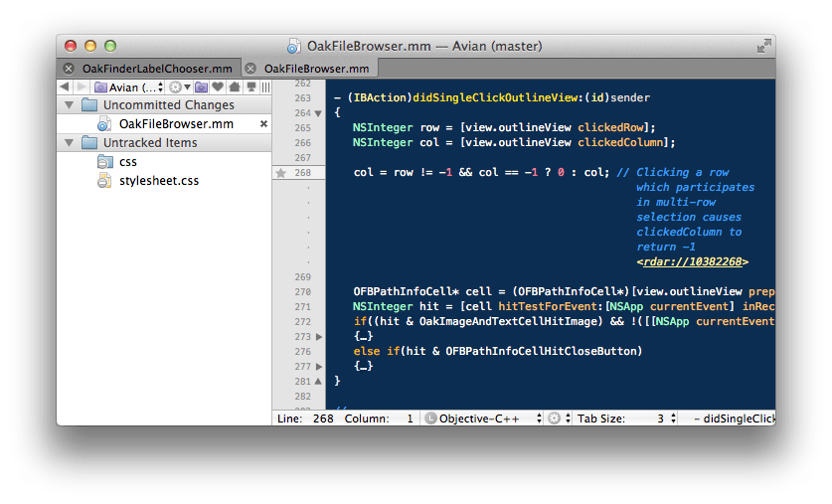Image resolution: width=832 pixels, height=504 pixels.
Task: Toggle the bookmark star on line 268
Action: click(280, 173)
